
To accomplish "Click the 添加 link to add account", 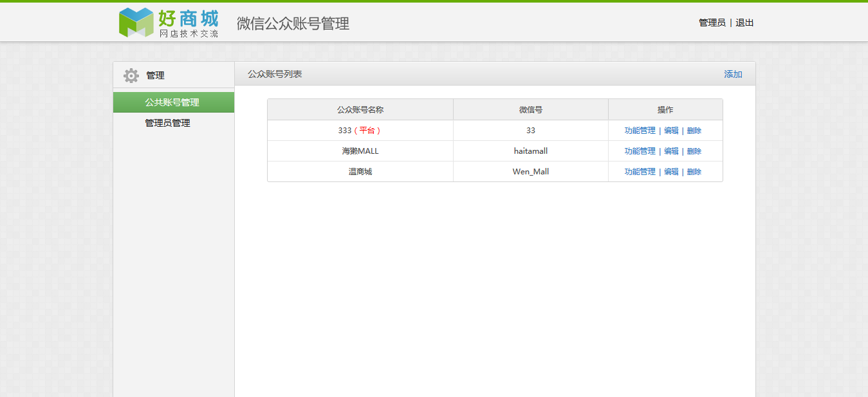I will (733, 74).
